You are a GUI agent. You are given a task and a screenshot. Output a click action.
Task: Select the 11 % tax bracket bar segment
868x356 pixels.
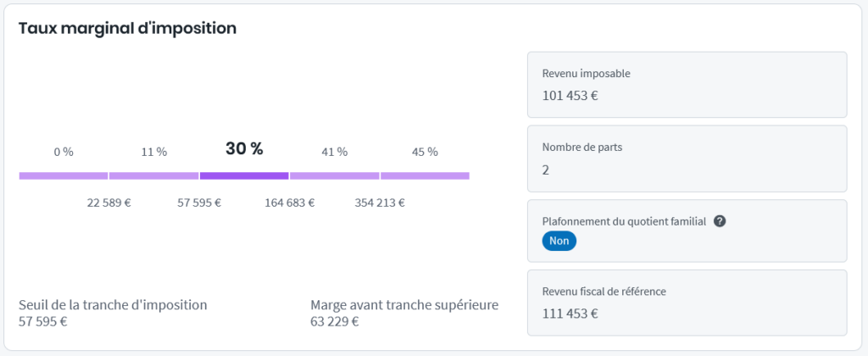(153, 175)
